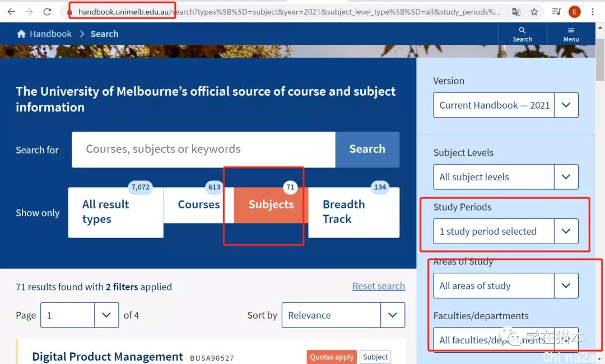Image resolution: width=605 pixels, height=364 pixels.
Task: Open Chrome's three-dot menu
Action: coord(592,12)
